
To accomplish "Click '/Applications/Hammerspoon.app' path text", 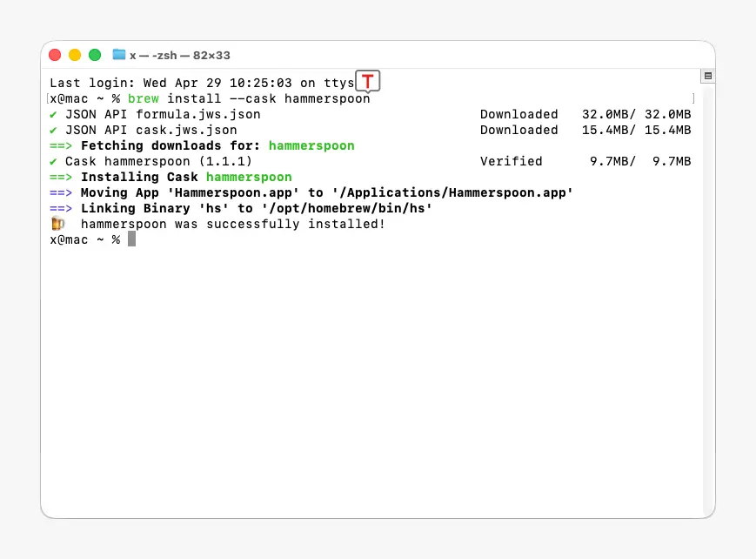I will [x=452, y=192].
